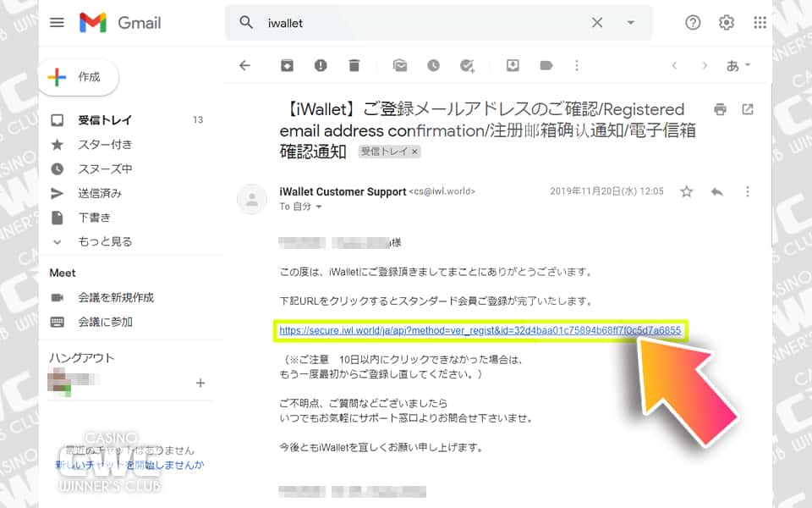The width and height of the screenshot is (812, 508).
Task: Click the date 2019年11月20日(水) 12:05
Action: coord(606,191)
